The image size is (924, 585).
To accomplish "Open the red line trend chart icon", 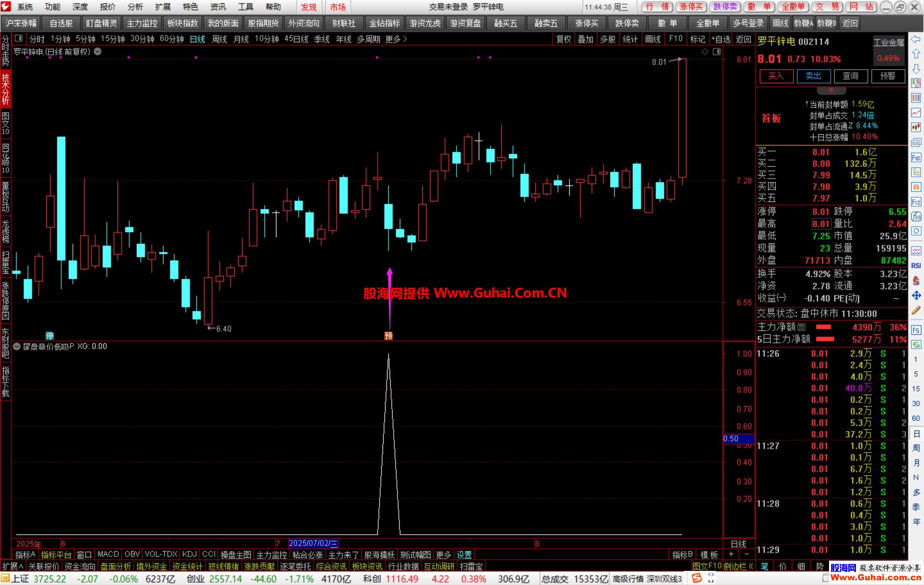I will coord(916,112).
